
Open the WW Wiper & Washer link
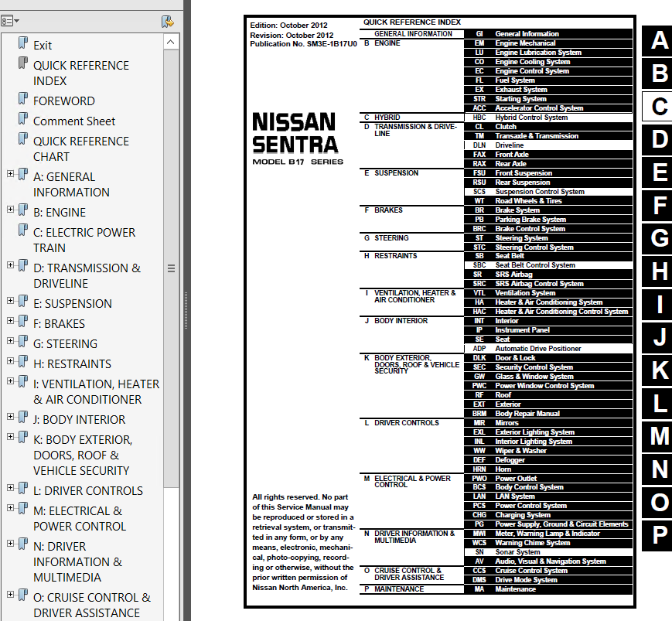point(548,451)
